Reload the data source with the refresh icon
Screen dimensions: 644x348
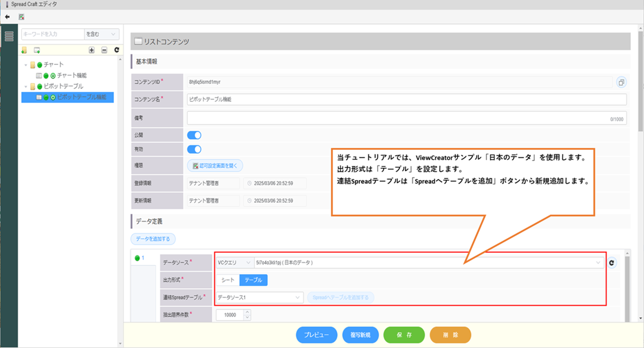pyautogui.click(x=612, y=263)
